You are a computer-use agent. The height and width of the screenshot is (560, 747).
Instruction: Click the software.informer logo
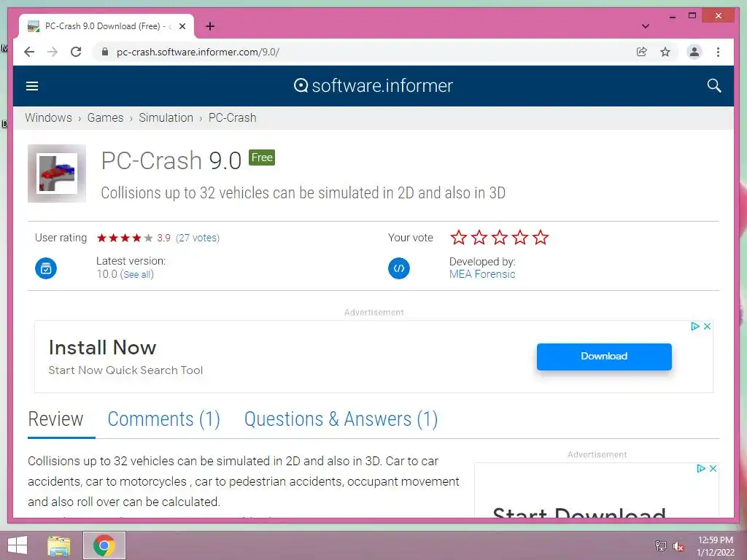tap(373, 86)
